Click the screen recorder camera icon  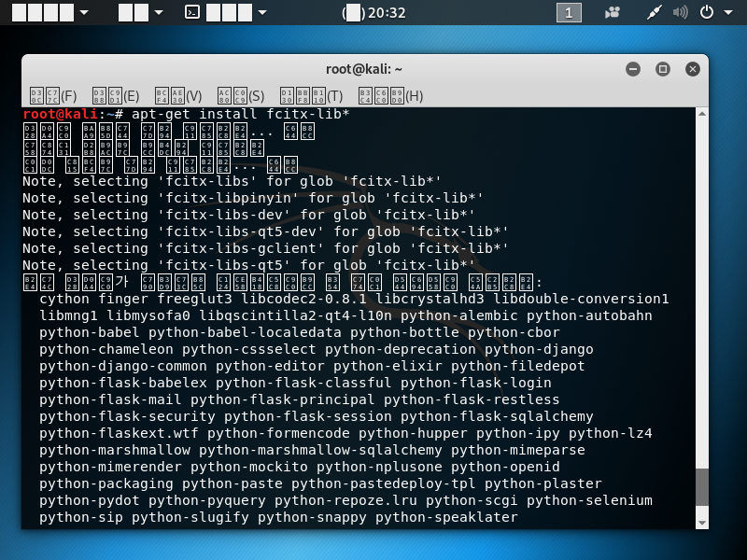pos(613,12)
